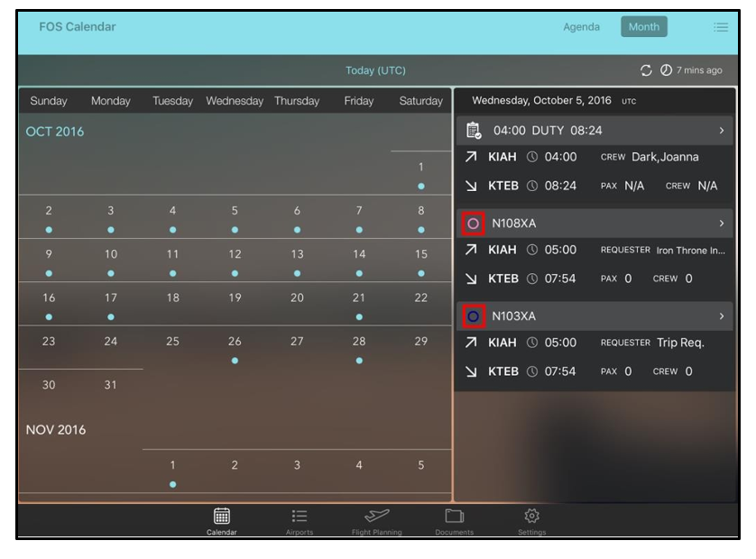Select the Calendar tab

[x=221, y=520]
